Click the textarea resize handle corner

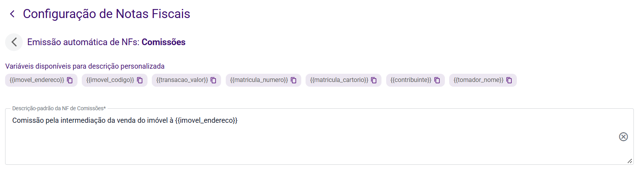(630, 161)
